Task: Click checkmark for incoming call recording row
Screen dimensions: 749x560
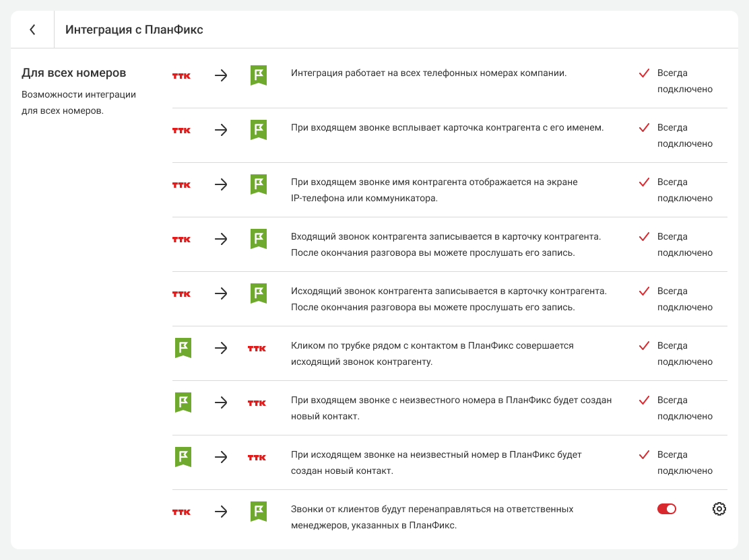Action: coord(644,236)
